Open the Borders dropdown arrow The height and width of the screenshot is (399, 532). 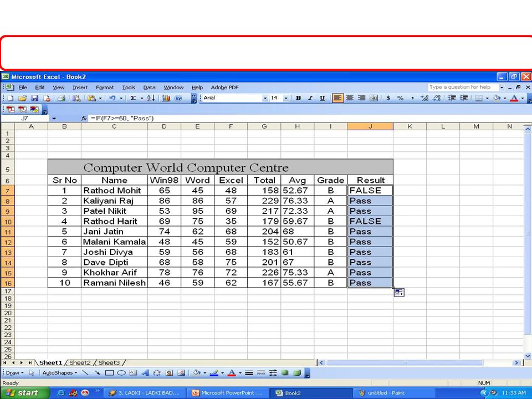pyautogui.click(x=487, y=99)
